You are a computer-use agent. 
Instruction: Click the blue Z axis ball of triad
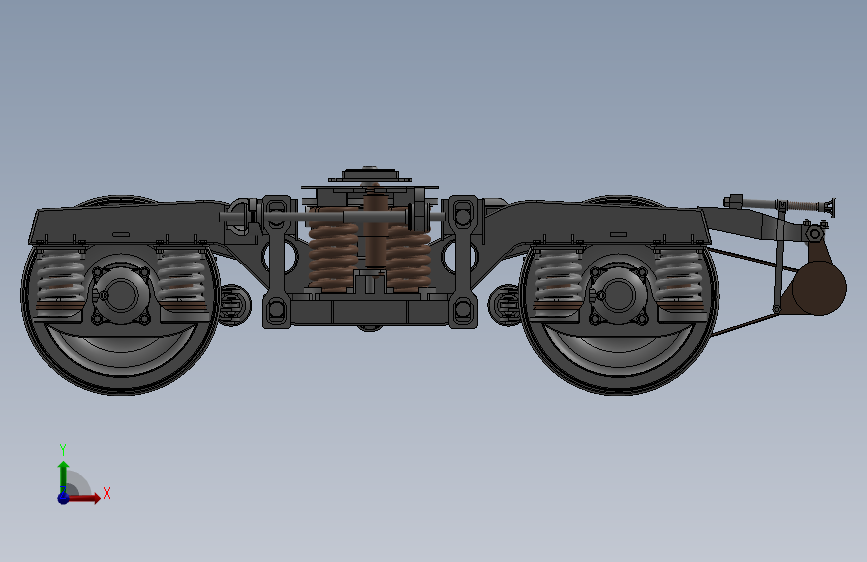(64, 498)
